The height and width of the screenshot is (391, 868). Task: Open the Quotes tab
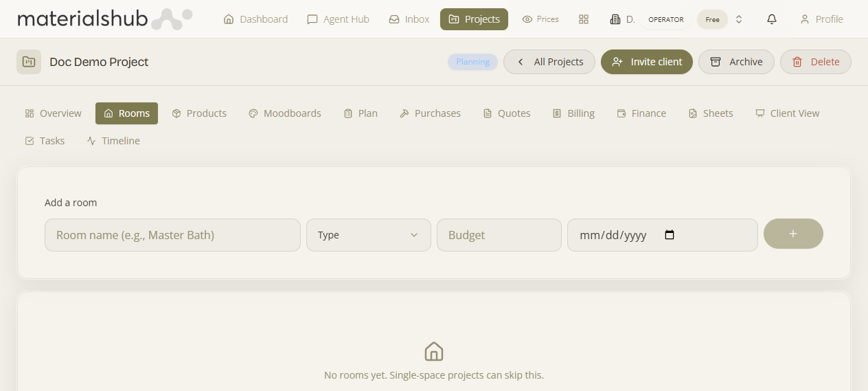pos(507,113)
